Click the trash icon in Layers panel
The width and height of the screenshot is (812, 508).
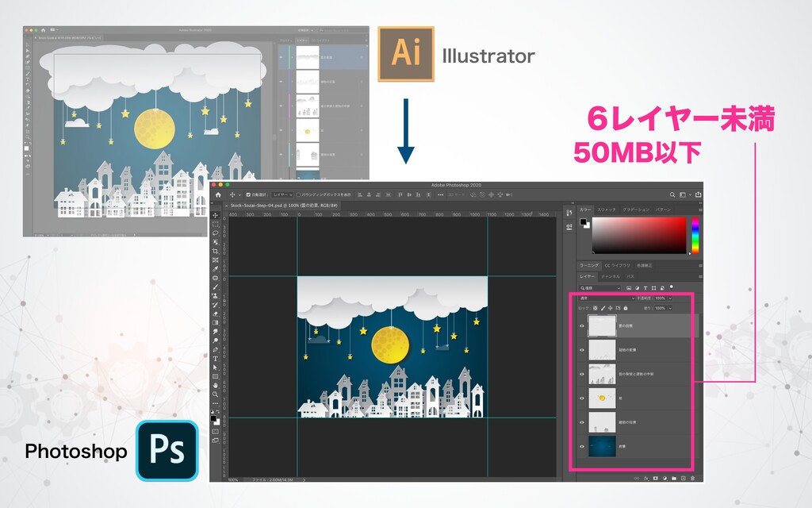click(x=692, y=479)
